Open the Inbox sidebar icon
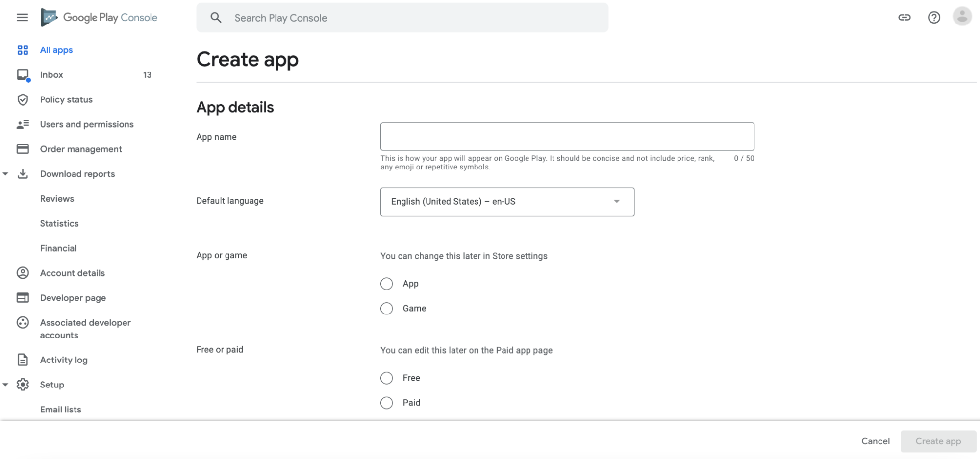This screenshot has width=980, height=459. pos(23,74)
